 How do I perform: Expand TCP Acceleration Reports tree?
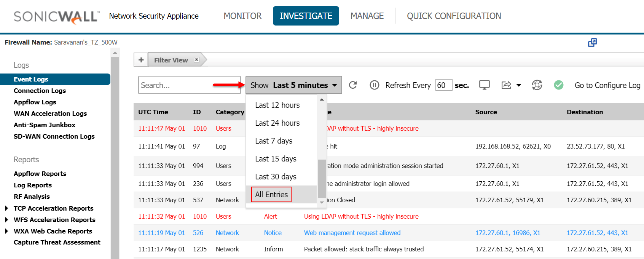pos(6,208)
